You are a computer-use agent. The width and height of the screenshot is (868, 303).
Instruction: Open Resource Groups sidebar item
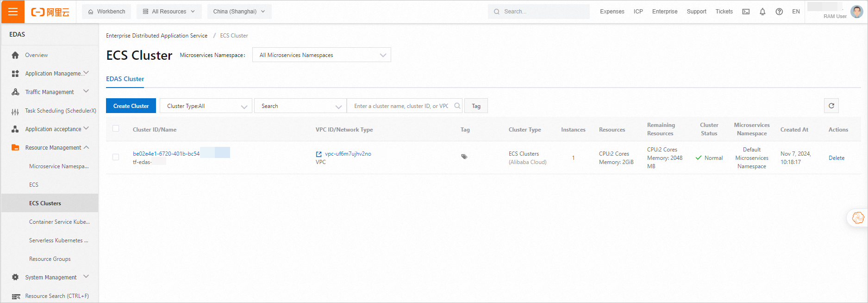50,259
